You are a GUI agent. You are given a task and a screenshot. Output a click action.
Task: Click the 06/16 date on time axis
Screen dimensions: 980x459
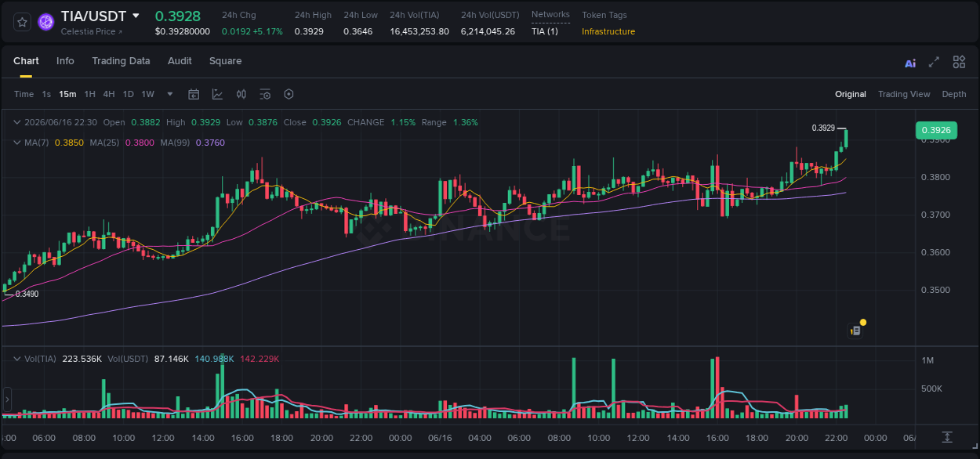pos(440,438)
